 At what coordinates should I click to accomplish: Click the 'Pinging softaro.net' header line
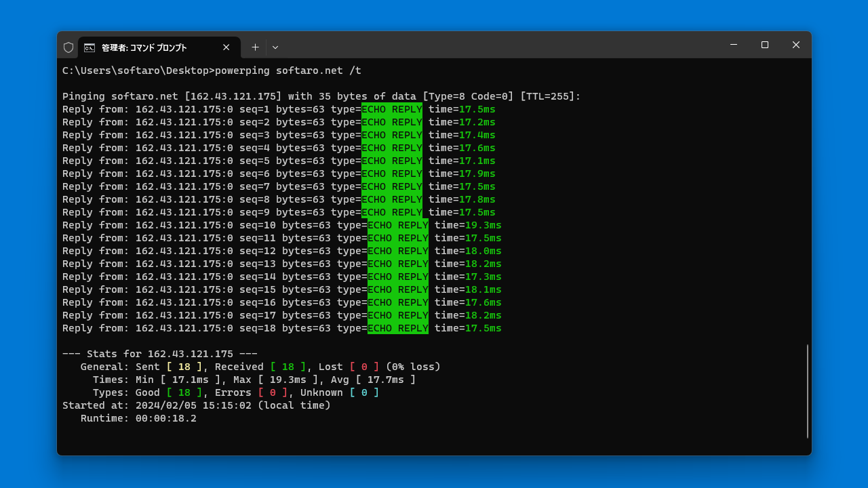coord(321,96)
